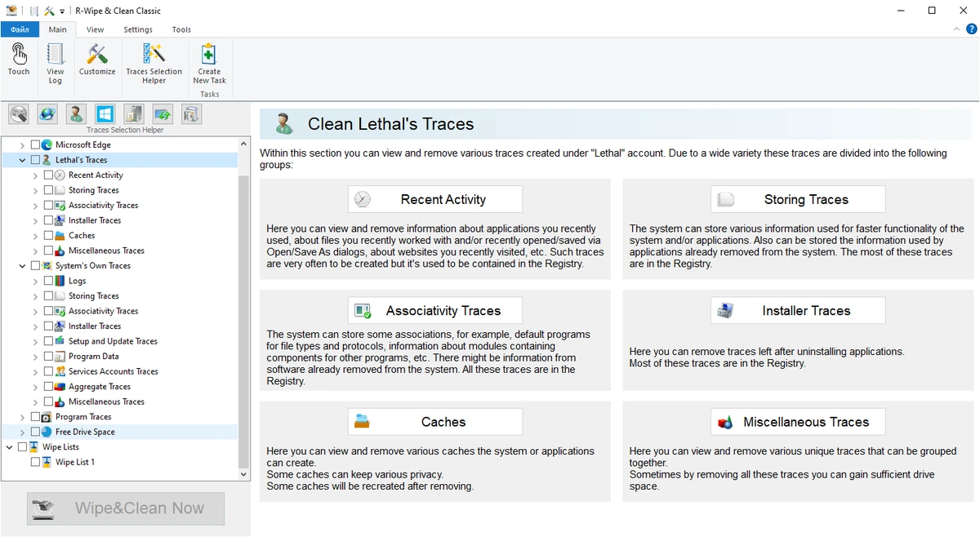
Task: Launch Traces Selection Helper from the ribbon
Action: [154, 64]
